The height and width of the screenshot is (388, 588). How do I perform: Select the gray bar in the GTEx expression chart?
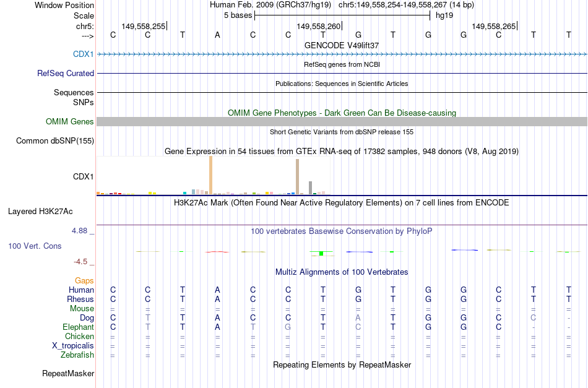(311, 188)
